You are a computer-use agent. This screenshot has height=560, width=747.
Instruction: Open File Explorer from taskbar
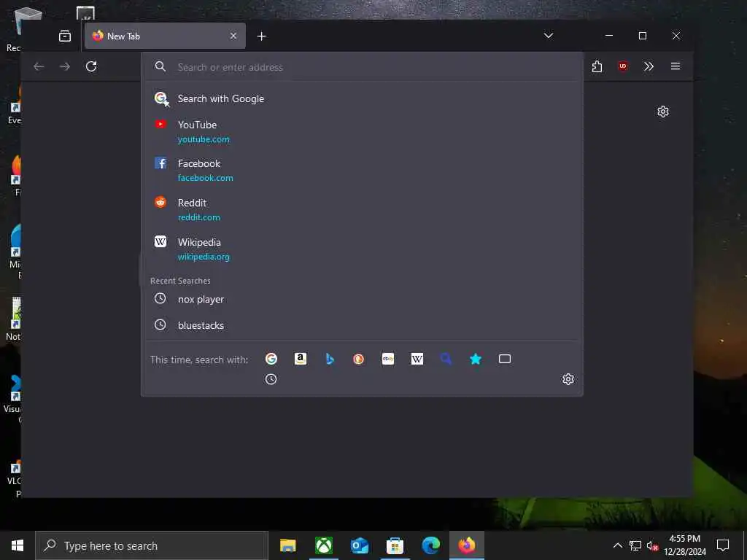coord(287,545)
